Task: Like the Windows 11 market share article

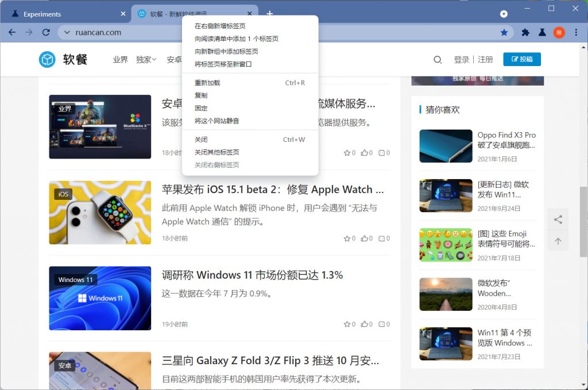Action: 364,324
